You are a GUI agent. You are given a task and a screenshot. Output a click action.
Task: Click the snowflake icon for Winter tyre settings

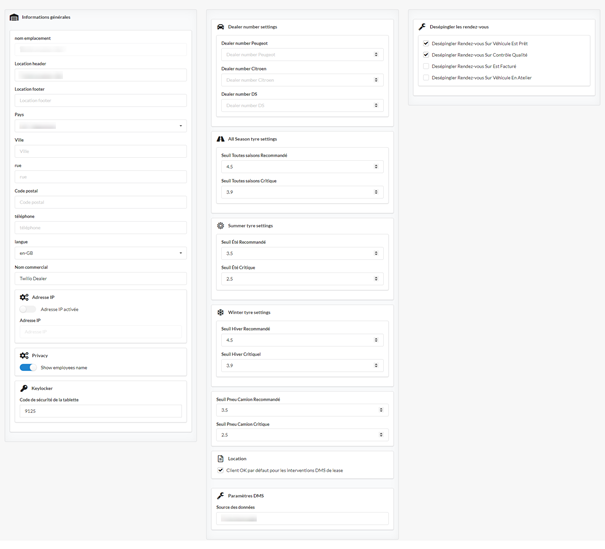[220, 313]
